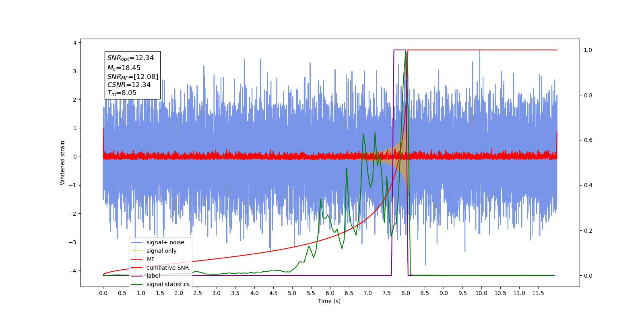The width and height of the screenshot is (644, 322).
Task: Click the blue signal+noise legend line swatch
Action: tap(137, 242)
